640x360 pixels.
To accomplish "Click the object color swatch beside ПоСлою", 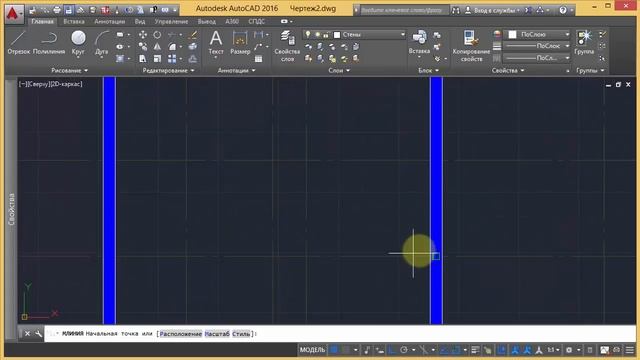I will pyautogui.click(x=512, y=35).
